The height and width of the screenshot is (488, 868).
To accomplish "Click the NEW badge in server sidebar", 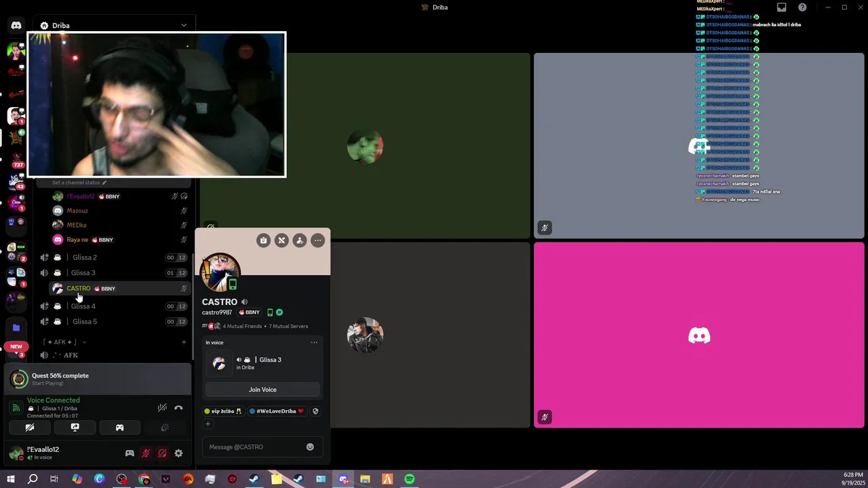I will [x=16, y=346].
